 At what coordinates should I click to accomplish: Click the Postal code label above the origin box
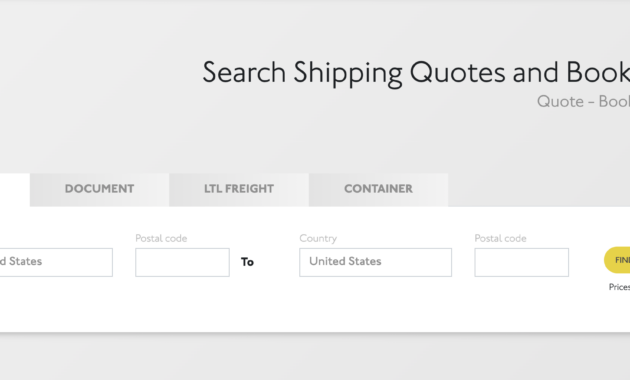[x=161, y=238]
